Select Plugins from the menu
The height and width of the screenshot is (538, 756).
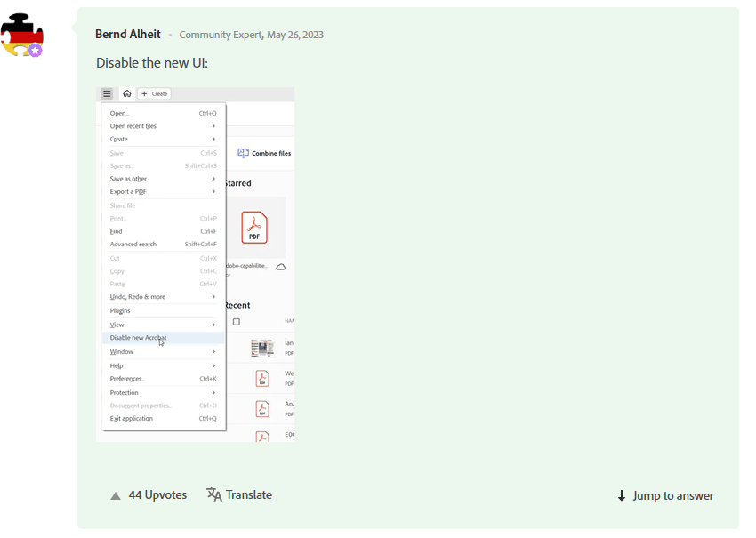[x=119, y=310]
